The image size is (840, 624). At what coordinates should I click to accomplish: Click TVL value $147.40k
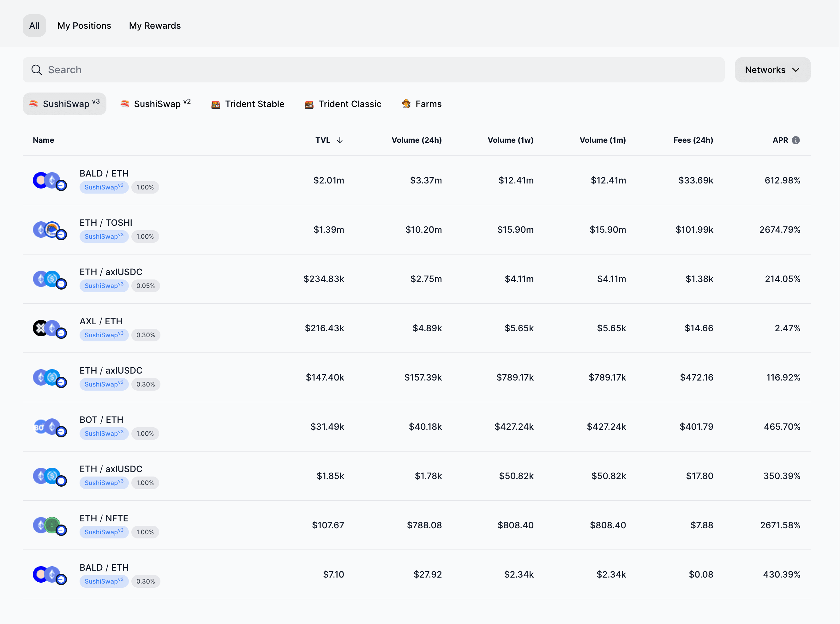click(325, 377)
